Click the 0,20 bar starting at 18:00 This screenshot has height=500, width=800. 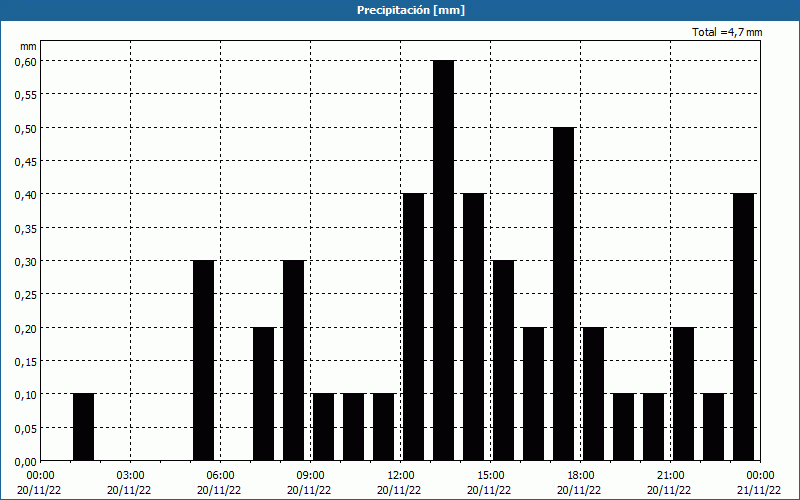click(x=593, y=394)
